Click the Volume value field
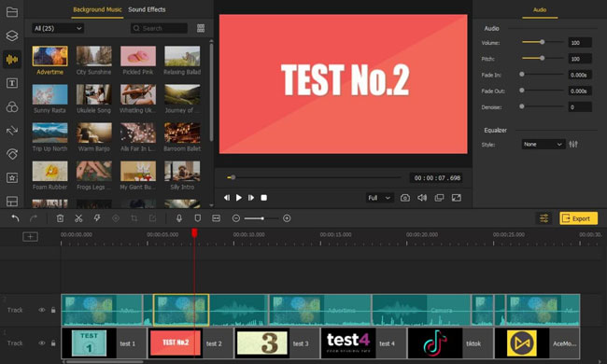The image size is (607, 364). tap(580, 43)
